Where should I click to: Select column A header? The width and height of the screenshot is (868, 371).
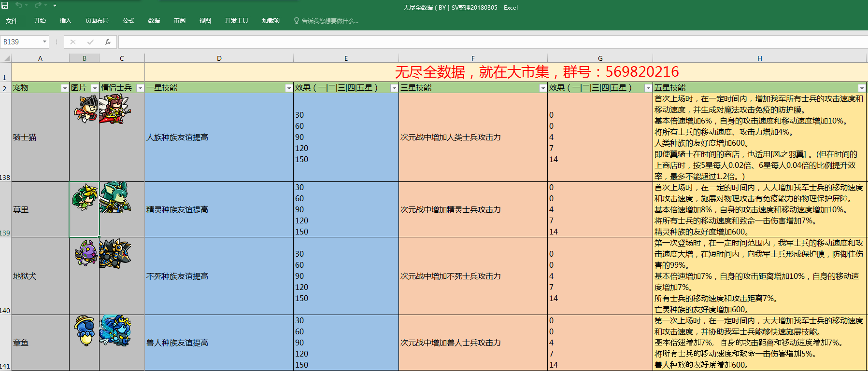coord(41,58)
